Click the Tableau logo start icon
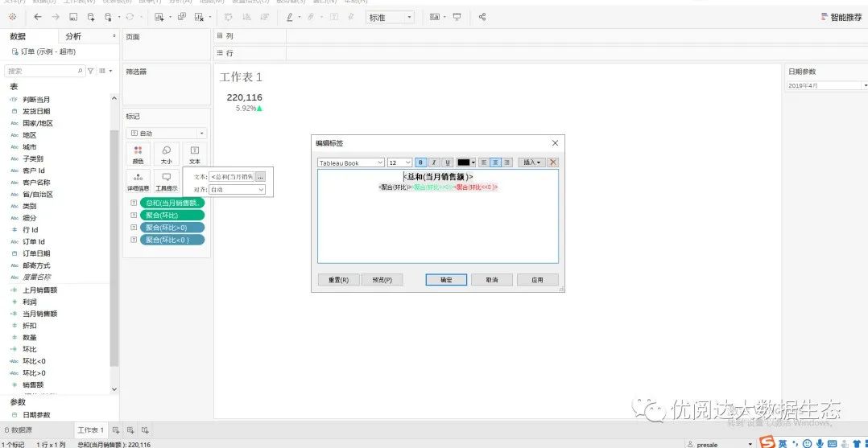 coord(12,17)
